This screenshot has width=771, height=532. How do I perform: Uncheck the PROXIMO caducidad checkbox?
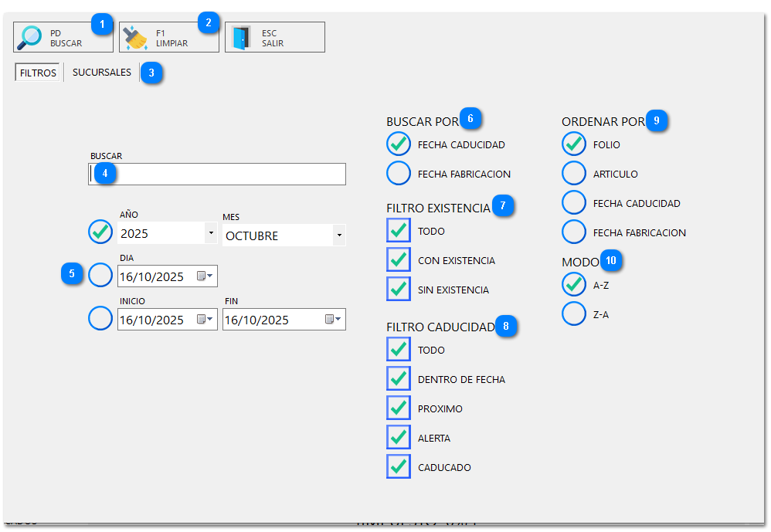[399, 408]
